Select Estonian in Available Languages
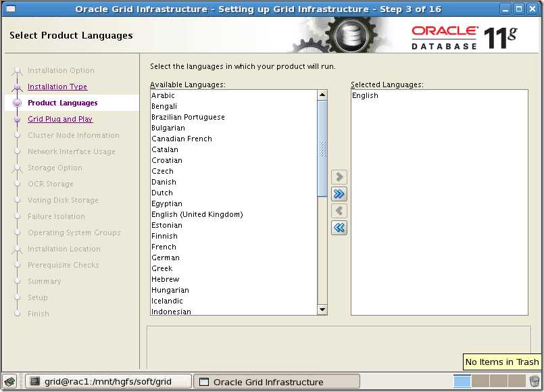Viewport: 544px width, 392px height. pyautogui.click(x=234, y=225)
